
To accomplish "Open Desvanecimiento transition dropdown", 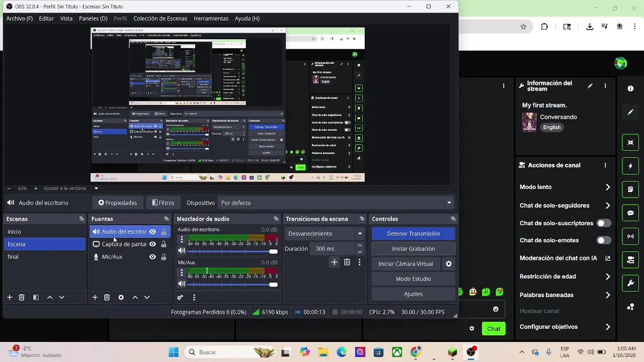I will (324, 234).
